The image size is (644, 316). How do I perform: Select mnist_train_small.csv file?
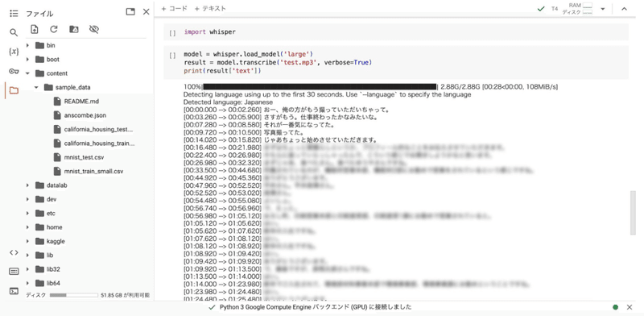point(93,171)
